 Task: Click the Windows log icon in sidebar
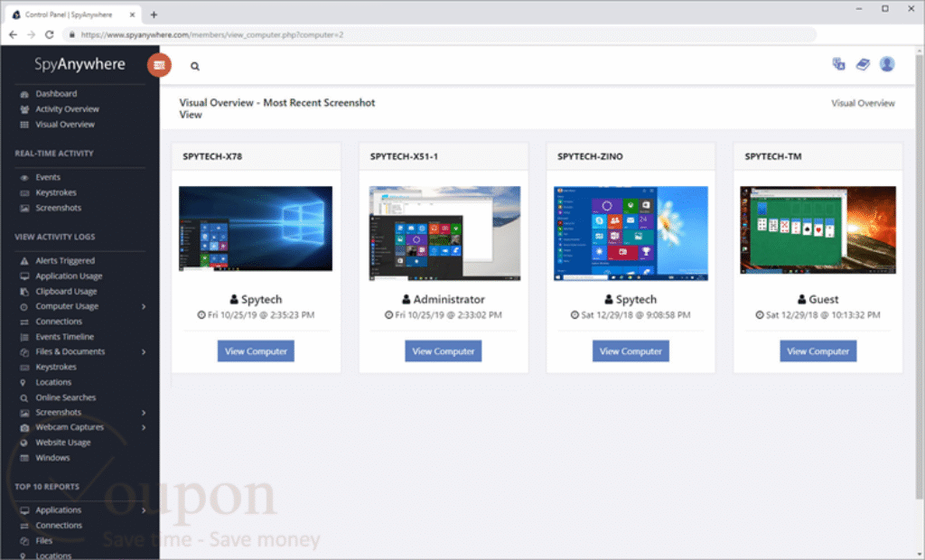click(24, 458)
